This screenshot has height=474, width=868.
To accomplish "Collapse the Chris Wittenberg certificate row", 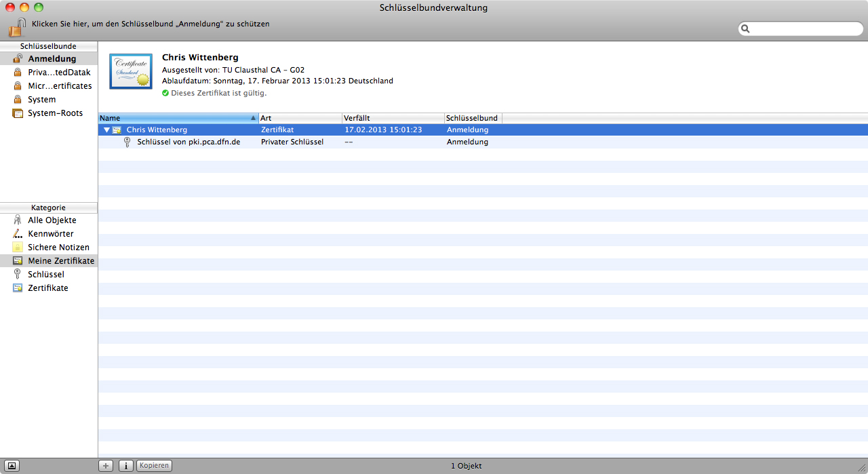I will click(106, 130).
